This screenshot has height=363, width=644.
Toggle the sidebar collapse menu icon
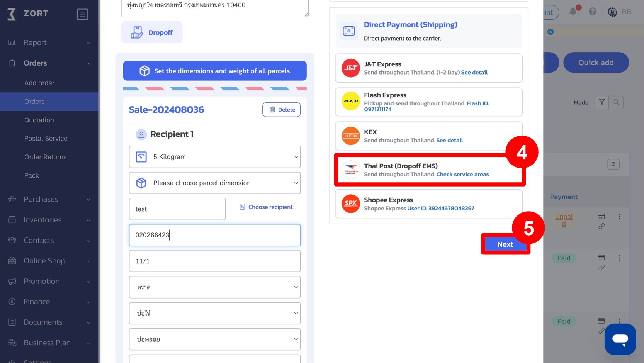click(82, 14)
